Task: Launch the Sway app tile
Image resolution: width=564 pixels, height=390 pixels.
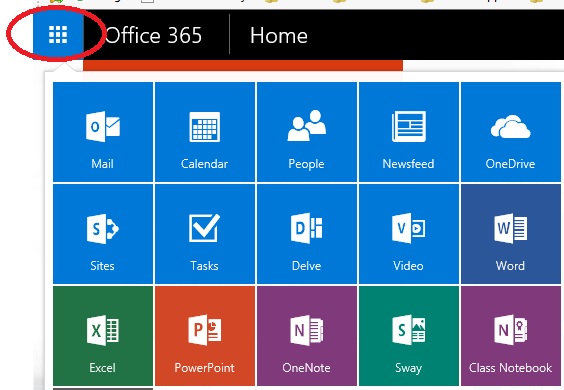Action: 409,336
